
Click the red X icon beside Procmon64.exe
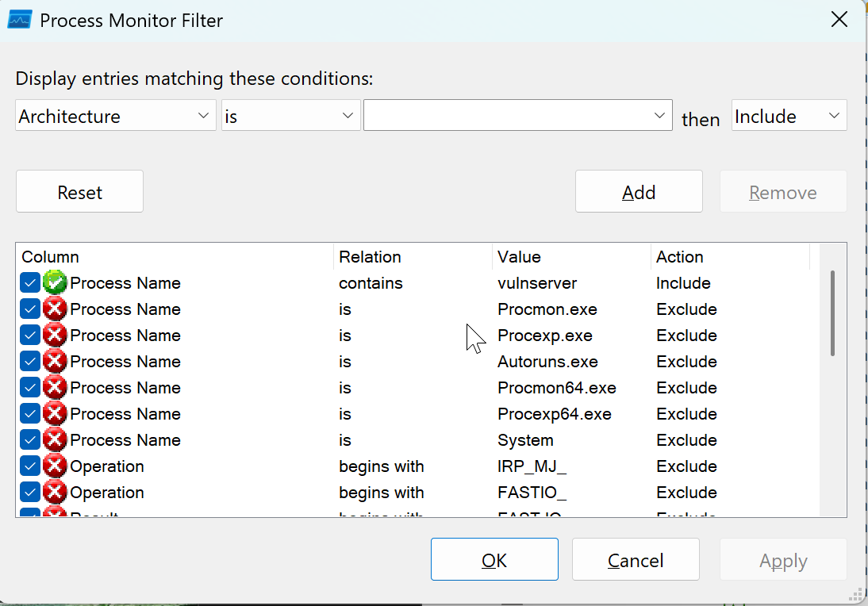click(x=54, y=387)
